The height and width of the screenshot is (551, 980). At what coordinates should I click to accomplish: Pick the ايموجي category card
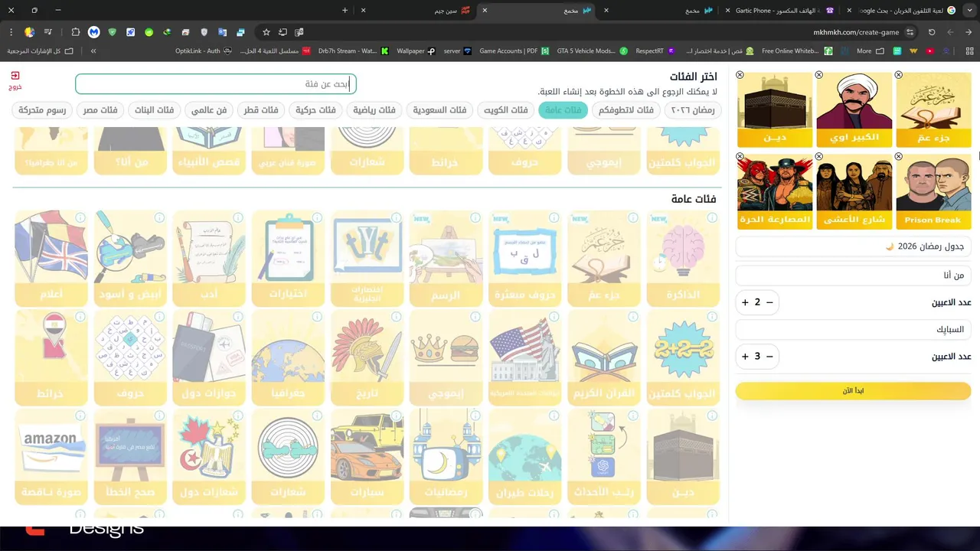click(x=446, y=357)
